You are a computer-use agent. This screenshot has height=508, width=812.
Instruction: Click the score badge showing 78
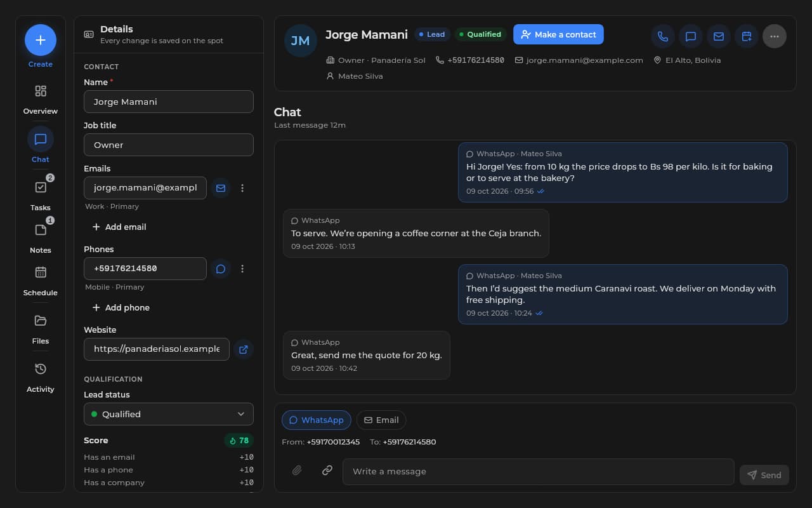tap(239, 441)
